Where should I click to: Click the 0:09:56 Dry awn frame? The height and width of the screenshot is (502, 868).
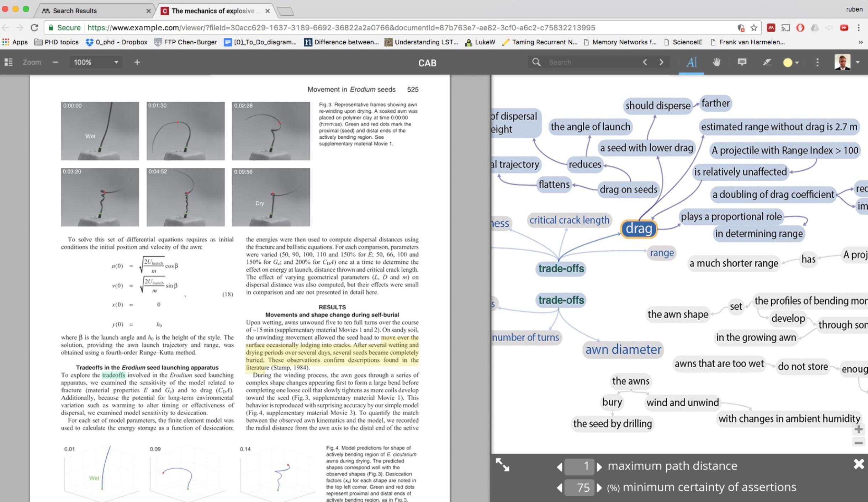271,197
